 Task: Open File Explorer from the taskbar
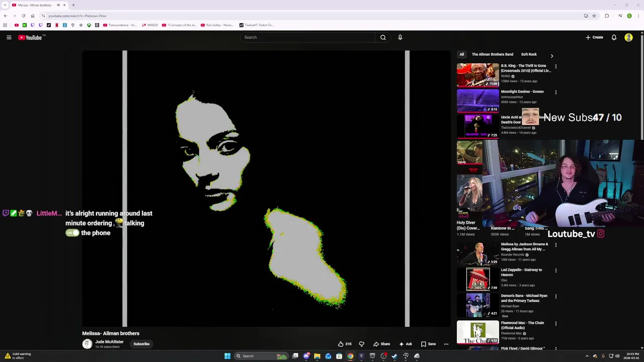317,356
